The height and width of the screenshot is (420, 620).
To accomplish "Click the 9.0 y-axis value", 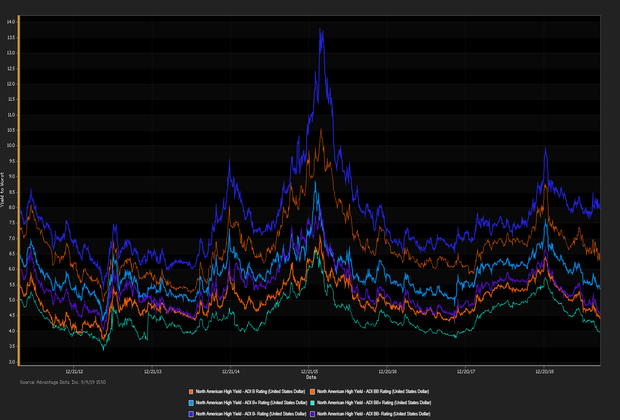I will (x=11, y=176).
